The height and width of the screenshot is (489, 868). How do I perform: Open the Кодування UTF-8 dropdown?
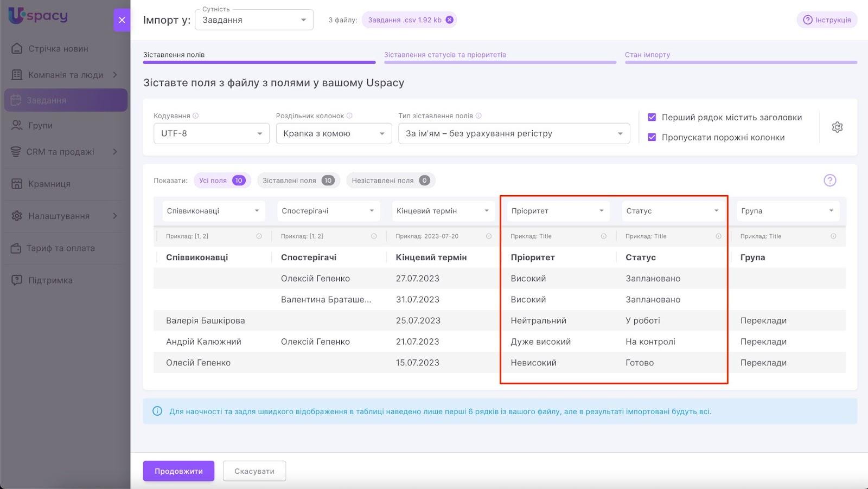point(211,133)
